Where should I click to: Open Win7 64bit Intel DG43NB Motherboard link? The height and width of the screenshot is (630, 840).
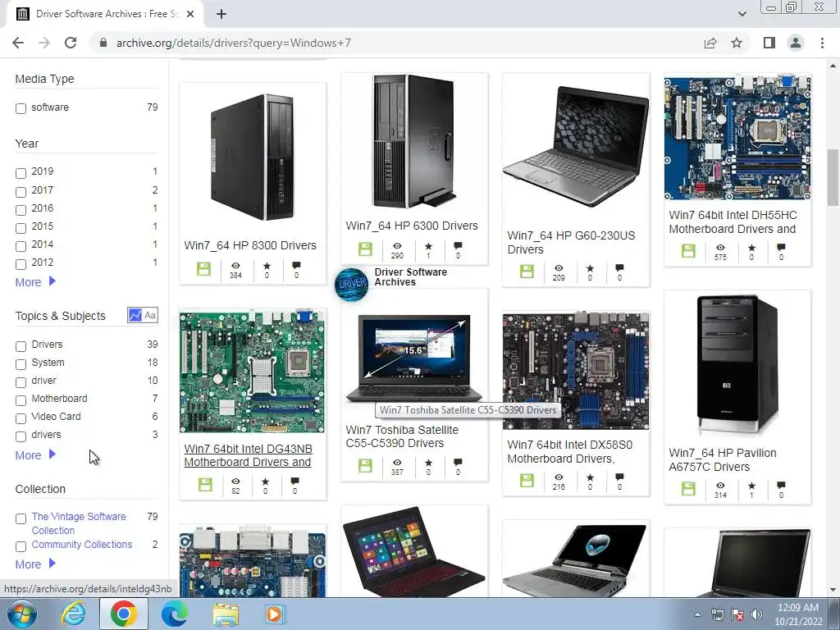(x=248, y=455)
